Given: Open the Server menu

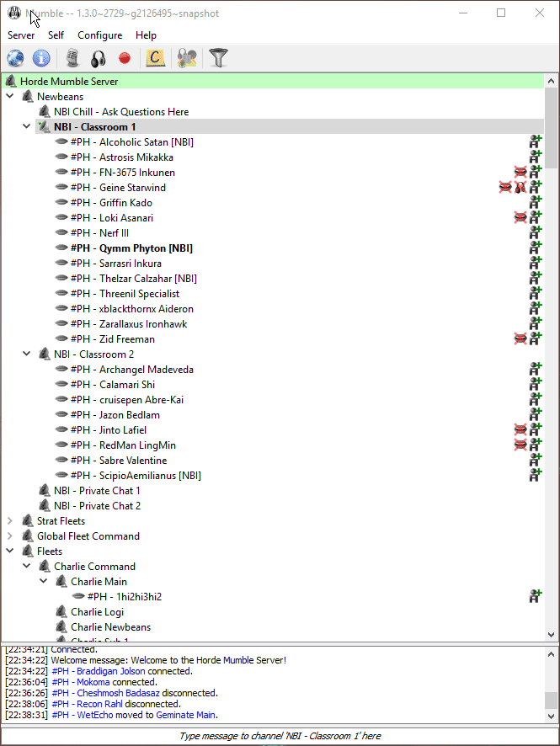Looking at the screenshot, I should point(21,35).
